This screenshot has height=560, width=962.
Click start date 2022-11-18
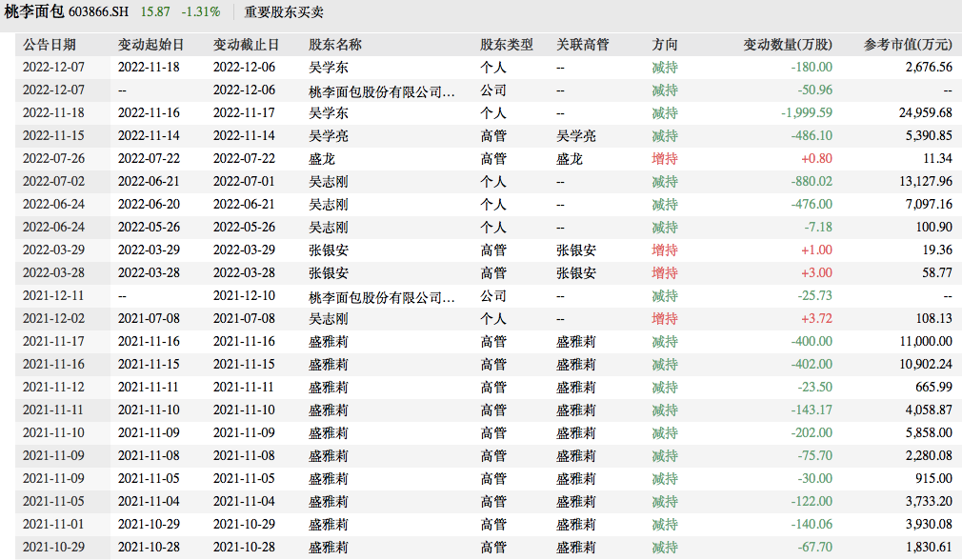coord(149,68)
